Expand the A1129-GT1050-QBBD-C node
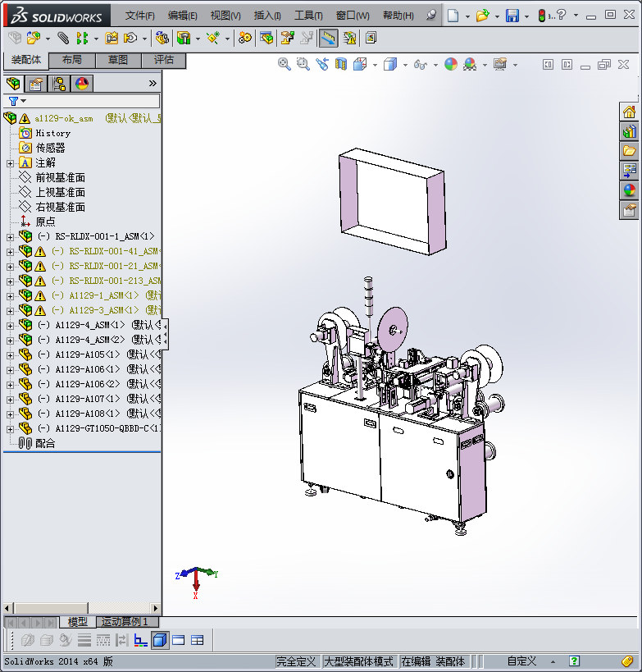This screenshot has height=672, width=642. 10,429
